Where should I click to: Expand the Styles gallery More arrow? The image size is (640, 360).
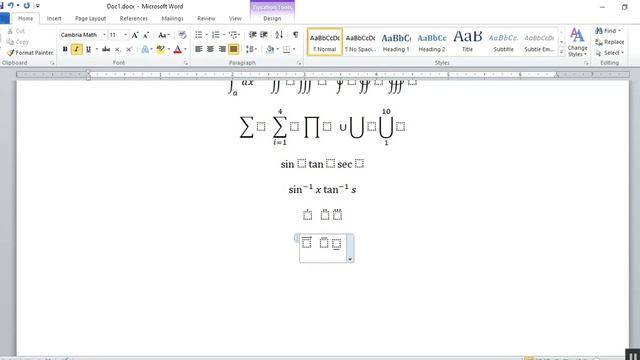(x=561, y=52)
